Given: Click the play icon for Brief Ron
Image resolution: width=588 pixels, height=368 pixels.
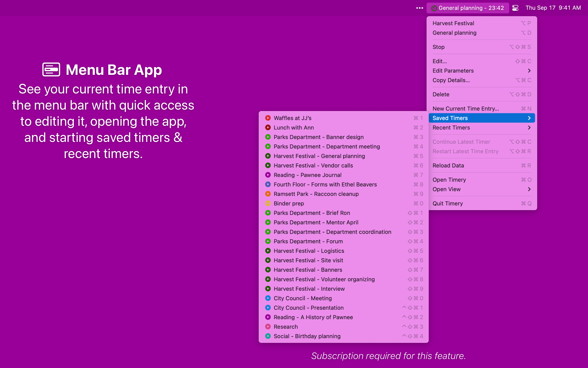Looking at the screenshot, I should click(x=268, y=213).
